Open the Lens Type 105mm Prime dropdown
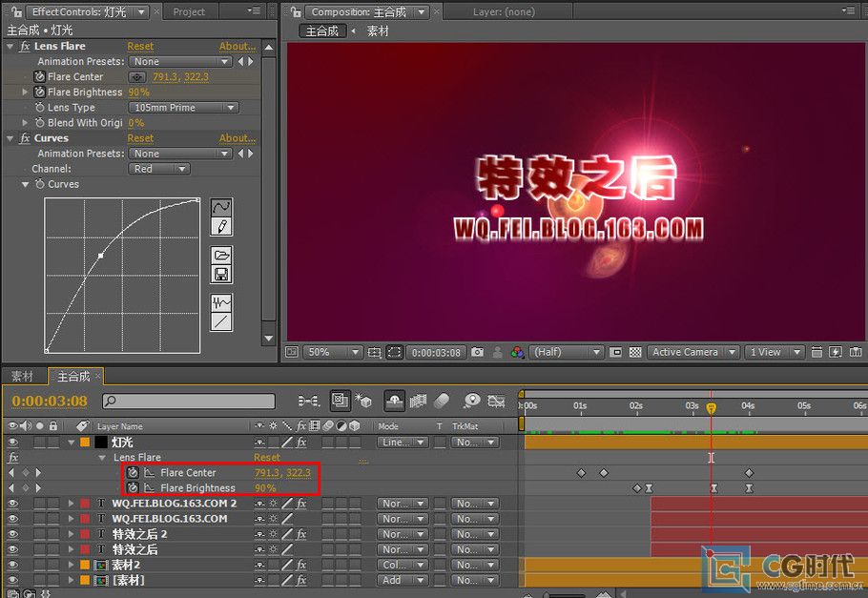The height and width of the screenshot is (598, 868). pyautogui.click(x=184, y=108)
